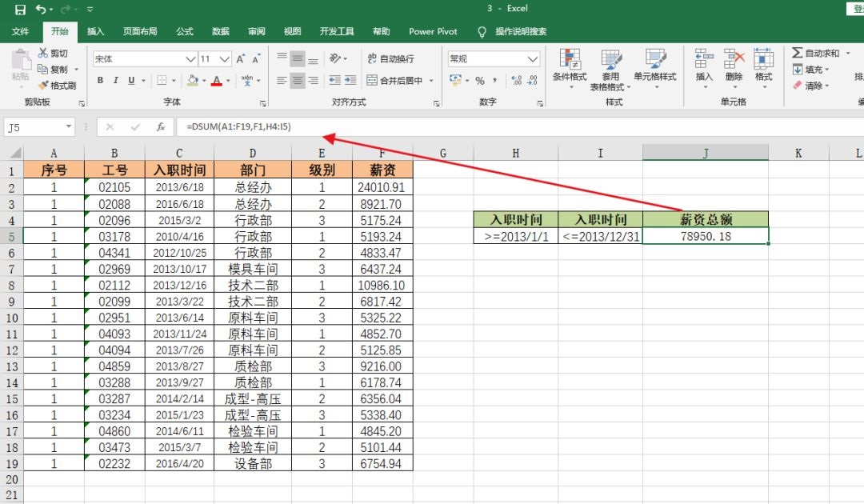Open the Quick Access customize arrow

point(90,10)
